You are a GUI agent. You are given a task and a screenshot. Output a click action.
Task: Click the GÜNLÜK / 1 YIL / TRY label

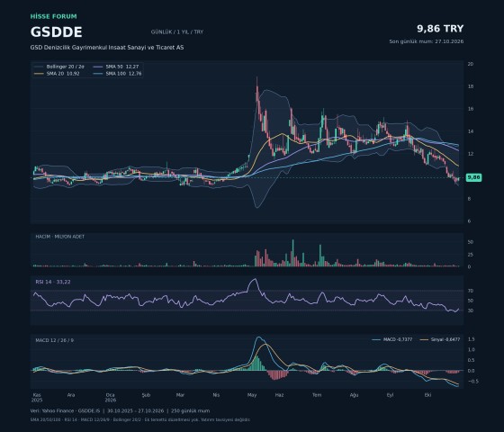177,31
